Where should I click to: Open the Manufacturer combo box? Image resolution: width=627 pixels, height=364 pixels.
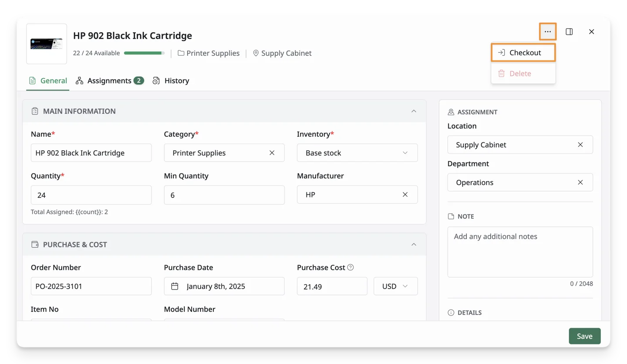357,195
